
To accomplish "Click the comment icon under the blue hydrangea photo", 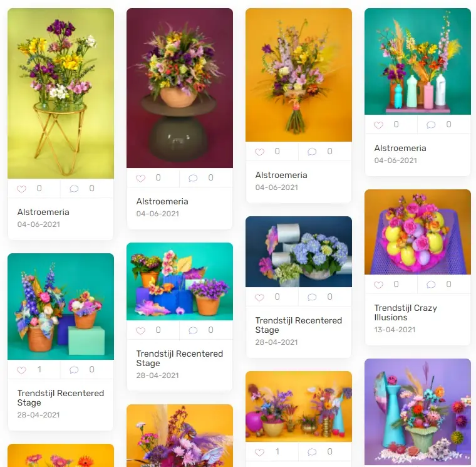I will [312, 297].
